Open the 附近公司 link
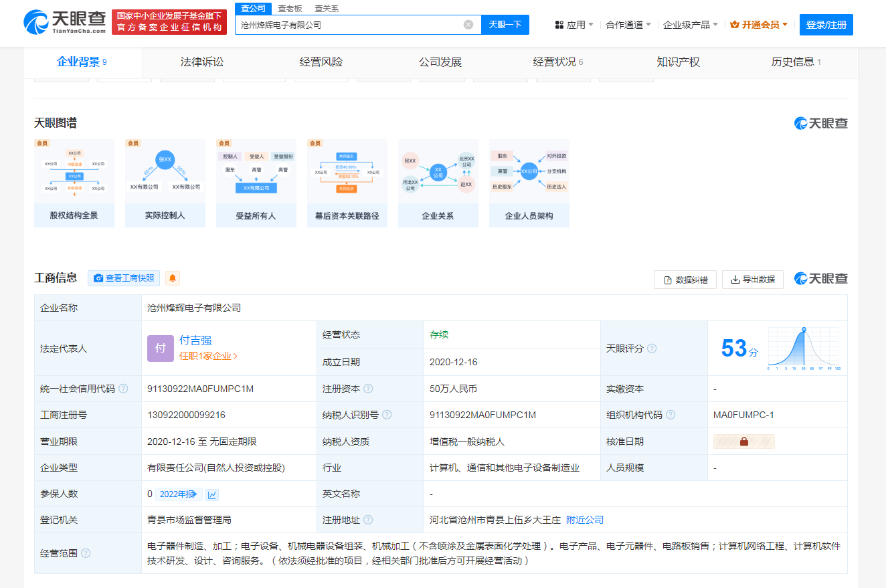The width and height of the screenshot is (886, 588). (585, 520)
